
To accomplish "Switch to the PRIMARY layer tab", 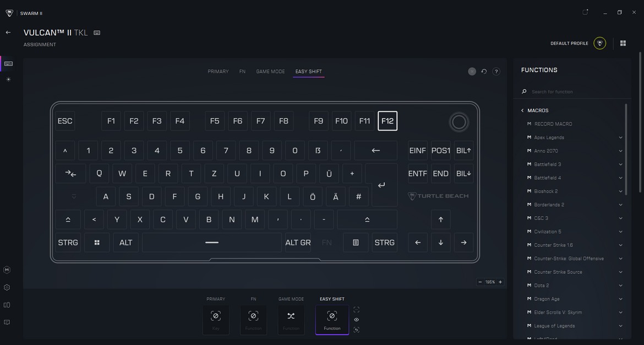I will coord(218,72).
